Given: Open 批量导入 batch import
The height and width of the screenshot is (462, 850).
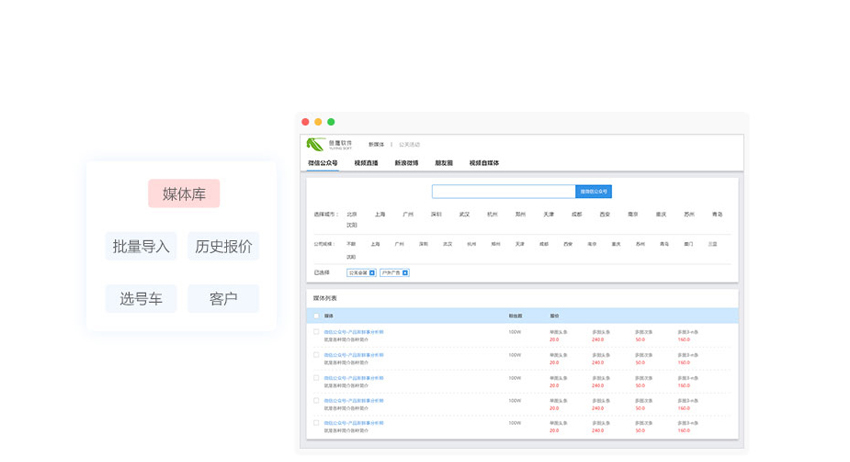Looking at the screenshot, I should click(x=141, y=246).
